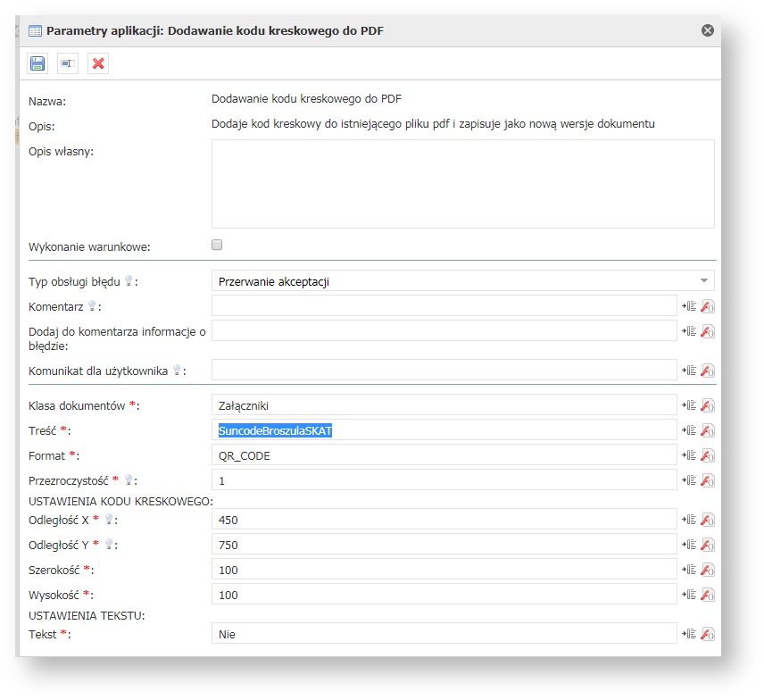
Task: Click the Komunikat dla użytkownika input field
Action: [444, 370]
